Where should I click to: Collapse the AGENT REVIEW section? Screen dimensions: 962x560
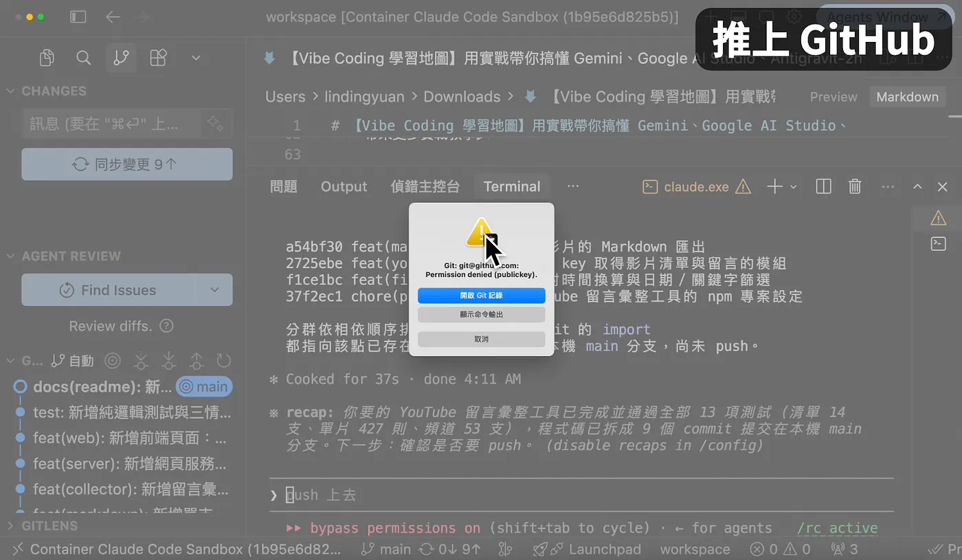pos(10,256)
